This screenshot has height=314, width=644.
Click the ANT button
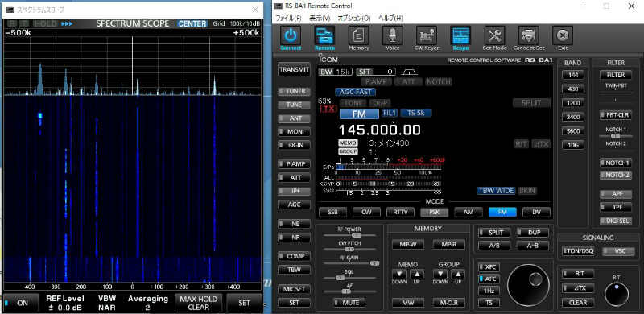tap(294, 118)
